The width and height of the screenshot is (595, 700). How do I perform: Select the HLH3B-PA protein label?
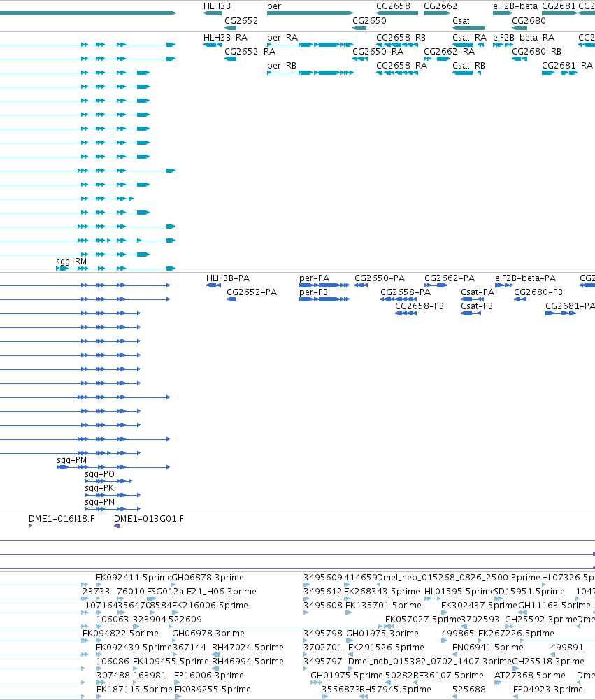228,278
